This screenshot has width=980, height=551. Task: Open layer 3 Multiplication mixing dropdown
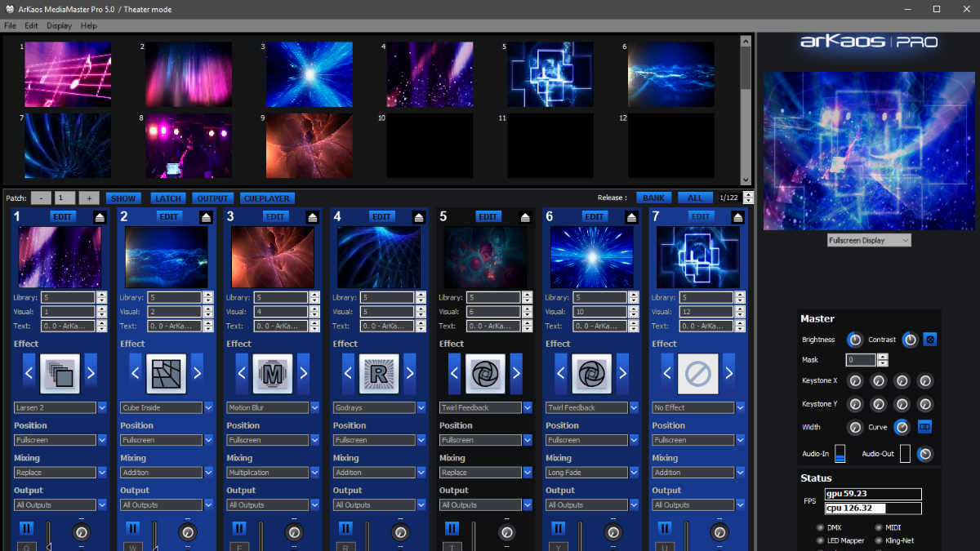(x=314, y=472)
